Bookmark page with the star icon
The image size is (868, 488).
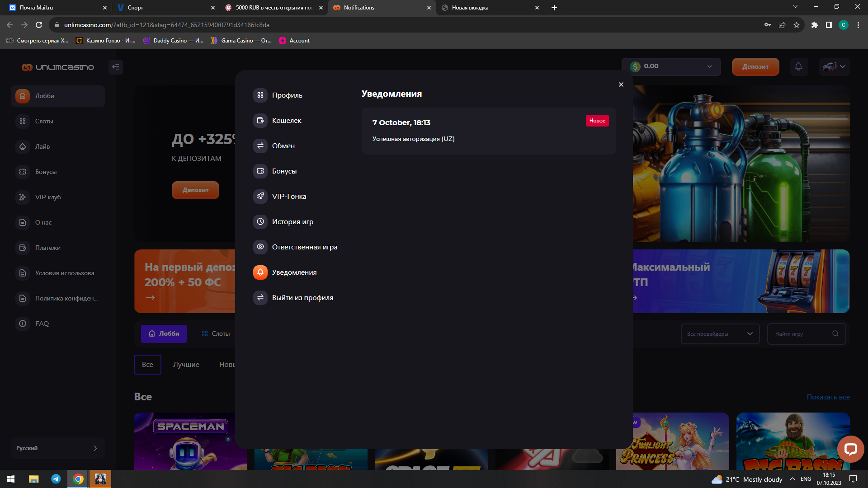[x=797, y=25]
